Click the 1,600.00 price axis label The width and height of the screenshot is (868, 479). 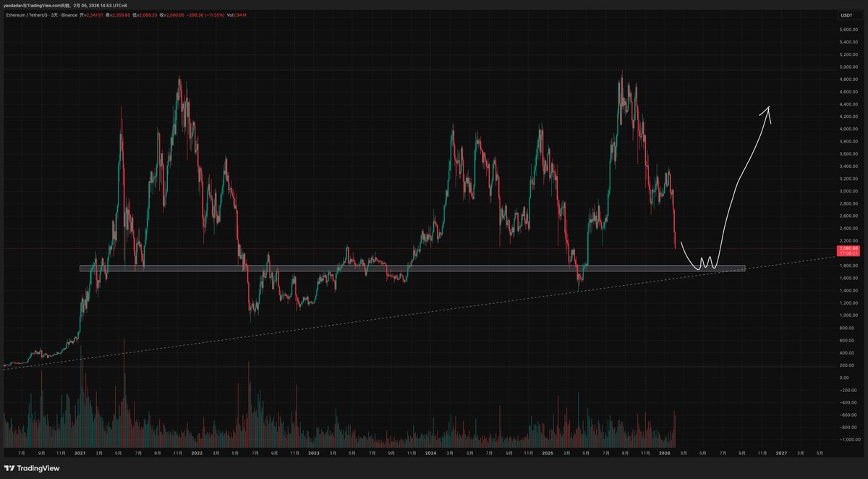pyautogui.click(x=848, y=278)
